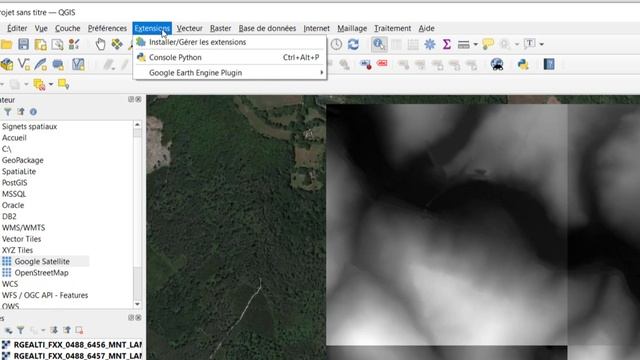Open Python console icon in toolbar
This screenshot has width=640, height=360.
(523, 64)
